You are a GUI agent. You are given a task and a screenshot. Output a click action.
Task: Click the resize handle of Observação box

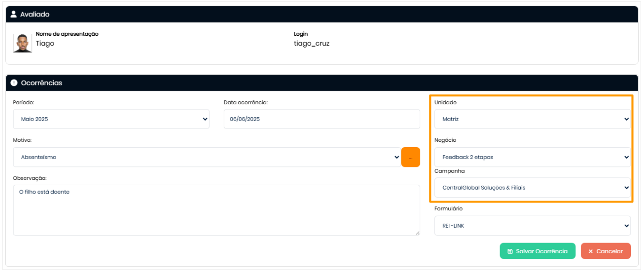[417, 233]
